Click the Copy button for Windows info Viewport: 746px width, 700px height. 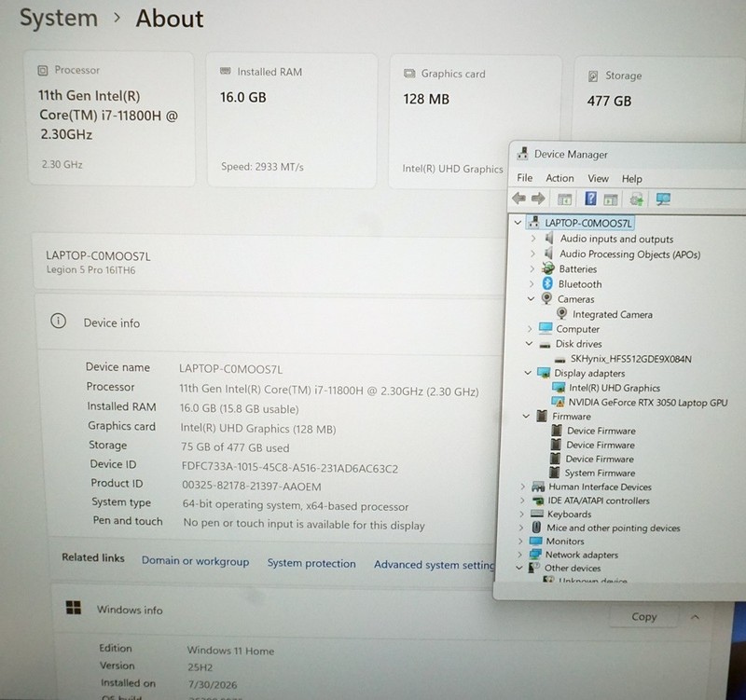click(x=643, y=617)
